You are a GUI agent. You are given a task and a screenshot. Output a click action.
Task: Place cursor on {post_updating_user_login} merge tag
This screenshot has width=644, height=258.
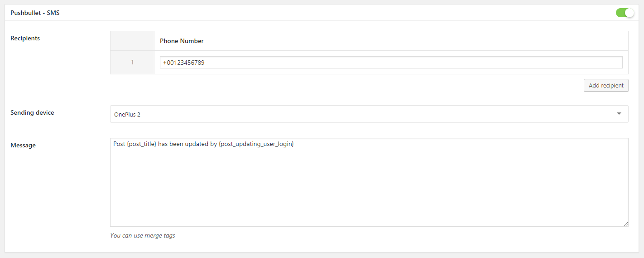256,144
